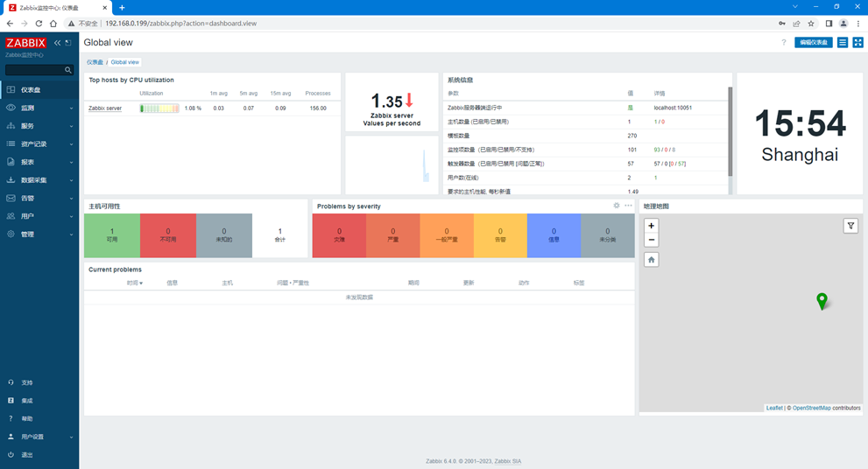The width and height of the screenshot is (868, 469).
Task: Click the OpenStreetMap attribution link
Action: (x=812, y=408)
